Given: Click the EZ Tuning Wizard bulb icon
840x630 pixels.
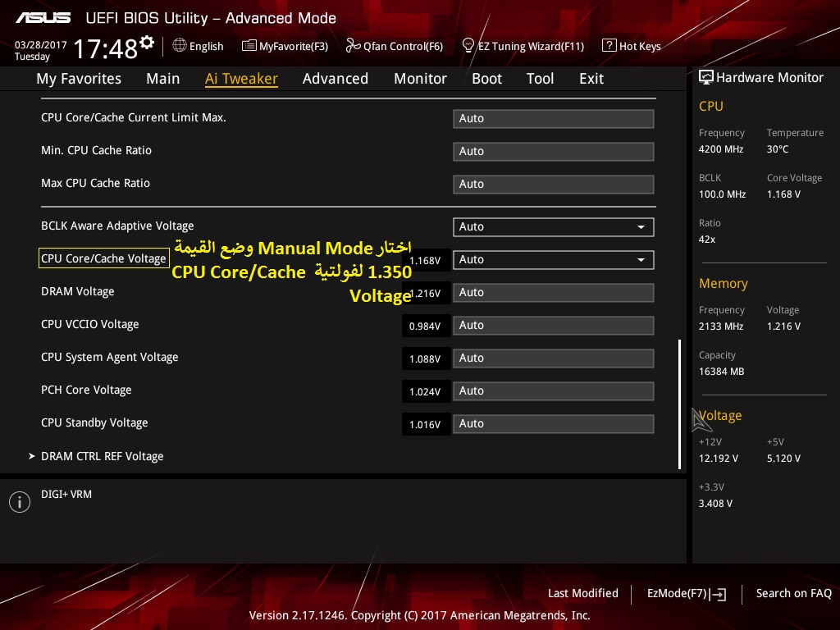Looking at the screenshot, I should (468, 46).
